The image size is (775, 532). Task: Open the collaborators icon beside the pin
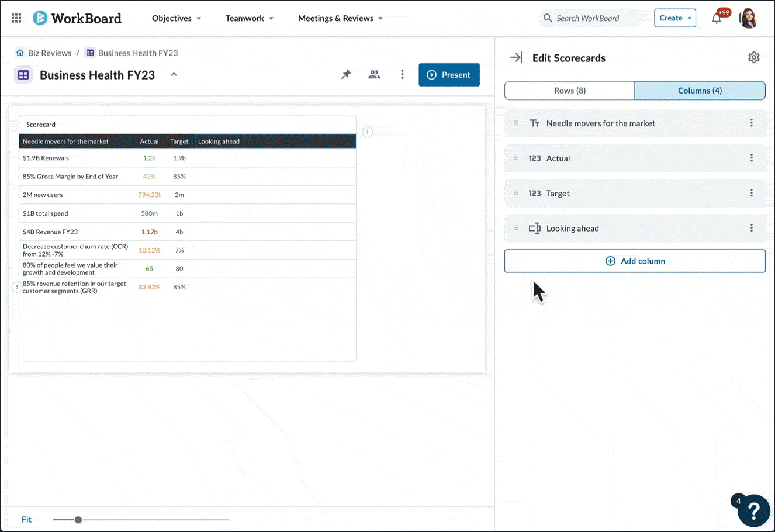374,74
